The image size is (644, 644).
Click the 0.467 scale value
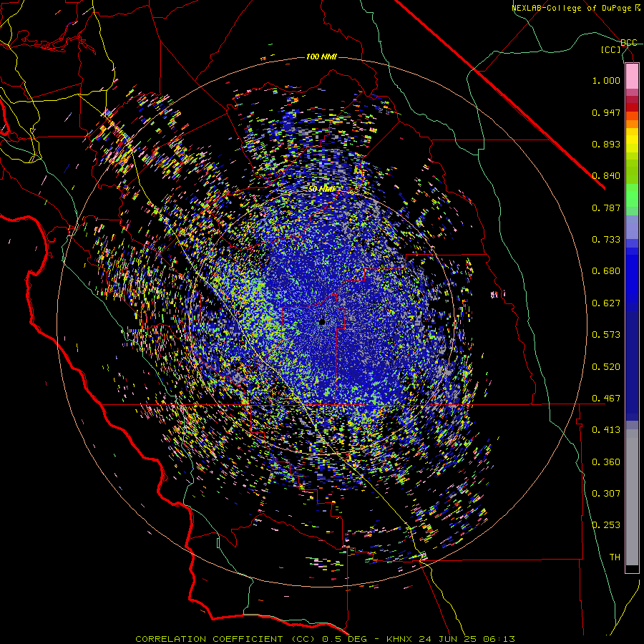tap(606, 399)
